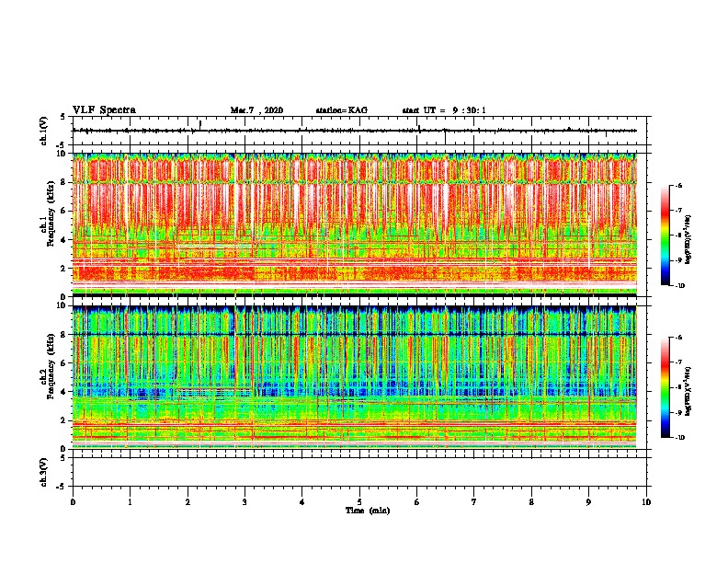This screenshot has width=728, height=563.
Task: Click the "Time (min)" axis label
Action: tap(368, 510)
